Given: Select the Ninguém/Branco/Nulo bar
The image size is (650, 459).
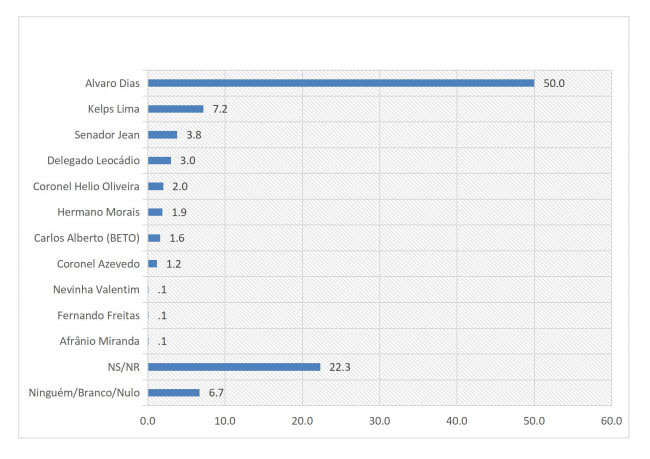Looking at the screenshot, I should (173, 393).
